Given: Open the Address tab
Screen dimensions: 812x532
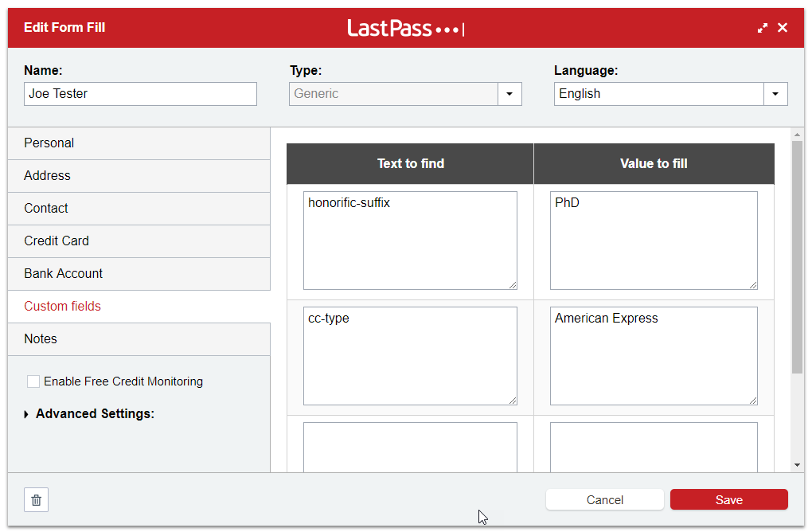Looking at the screenshot, I should tap(139, 176).
